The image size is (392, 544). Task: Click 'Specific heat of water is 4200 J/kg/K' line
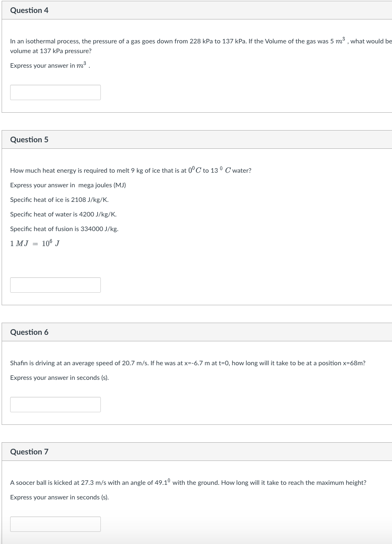click(63, 214)
